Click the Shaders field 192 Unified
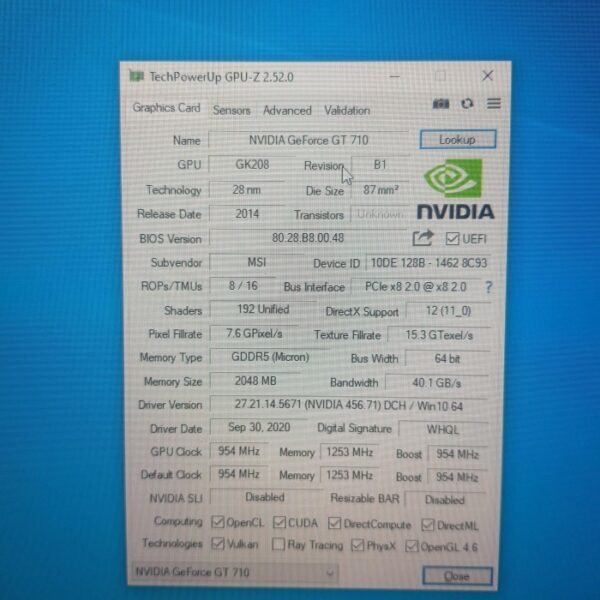Image resolution: width=600 pixels, height=600 pixels. point(263,309)
